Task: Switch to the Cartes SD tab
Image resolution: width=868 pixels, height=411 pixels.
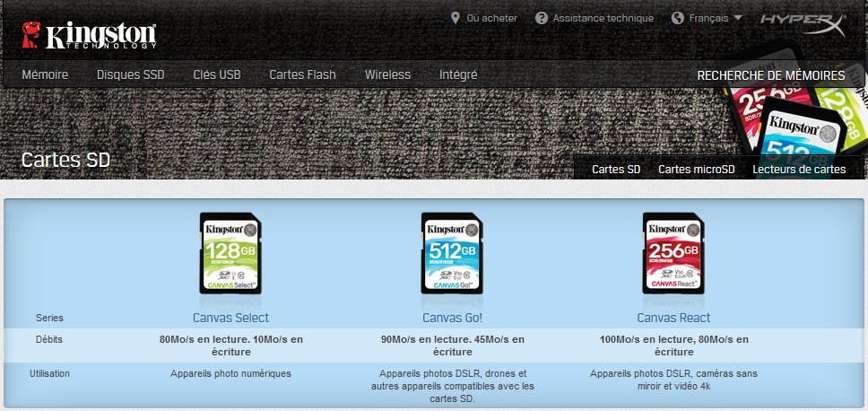Action: click(x=616, y=169)
